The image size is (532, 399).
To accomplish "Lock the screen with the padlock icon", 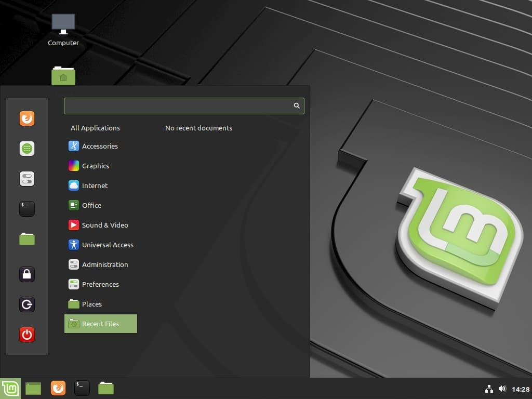I will click(27, 274).
